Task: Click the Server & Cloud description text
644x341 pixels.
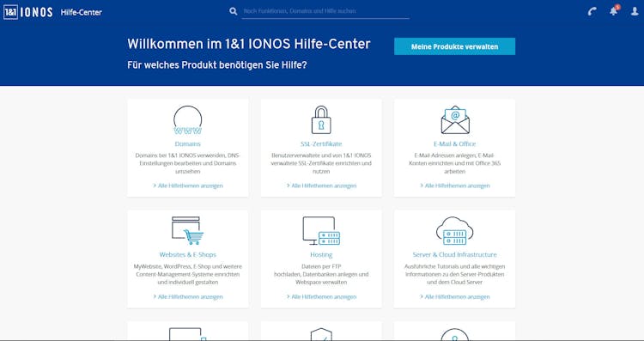Action: (454, 274)
